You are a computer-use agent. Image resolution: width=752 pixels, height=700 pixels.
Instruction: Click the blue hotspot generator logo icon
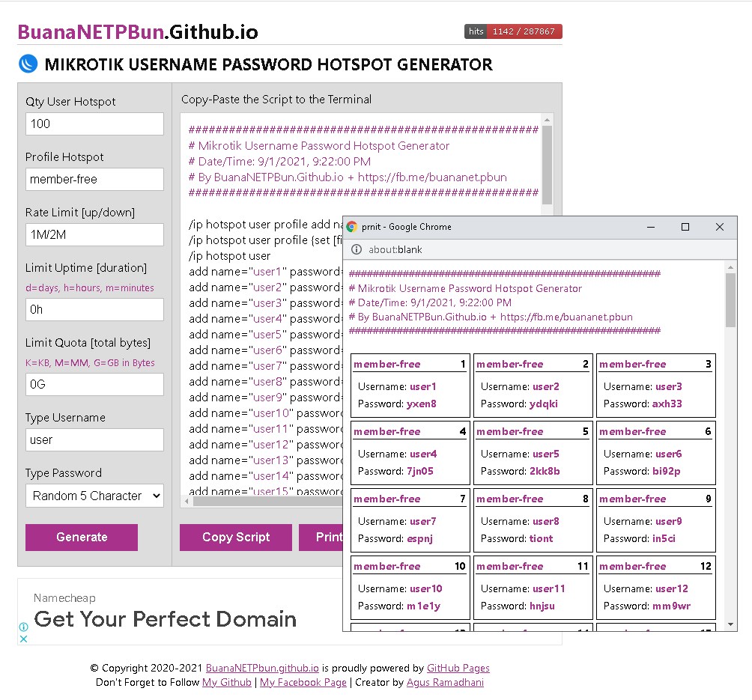click(26, 65)
